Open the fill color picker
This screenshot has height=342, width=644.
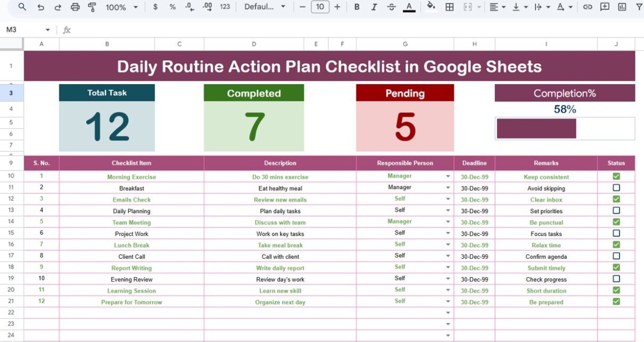[431, 7]
